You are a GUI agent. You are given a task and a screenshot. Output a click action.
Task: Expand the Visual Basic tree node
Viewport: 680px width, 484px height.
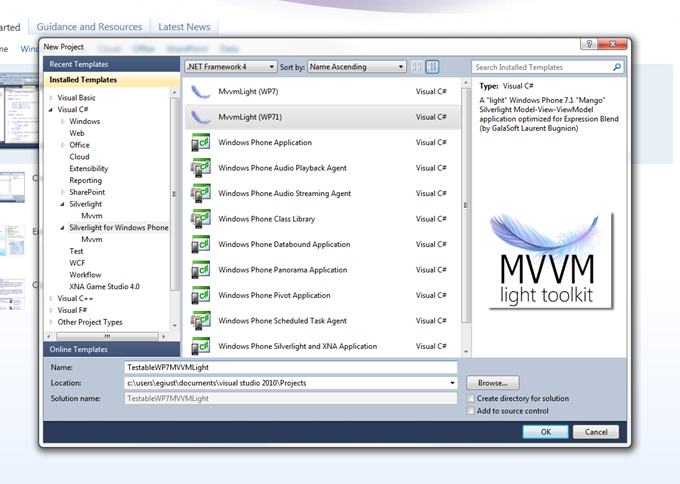point(51,98)
